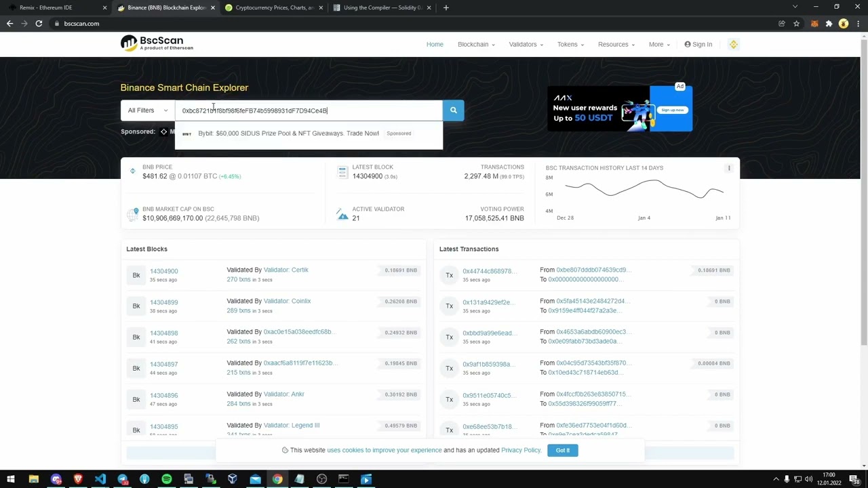Open Spotify from the taskbar

click(167, 479)
